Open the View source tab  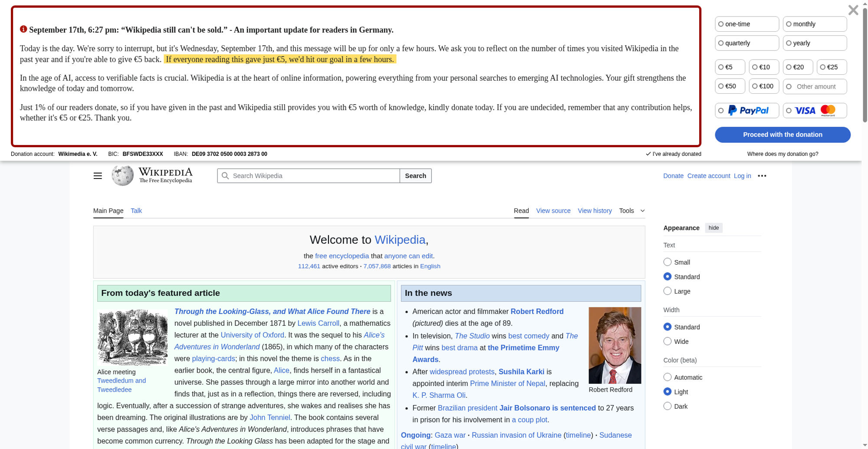pyautogui.click(x=553, y=211)
